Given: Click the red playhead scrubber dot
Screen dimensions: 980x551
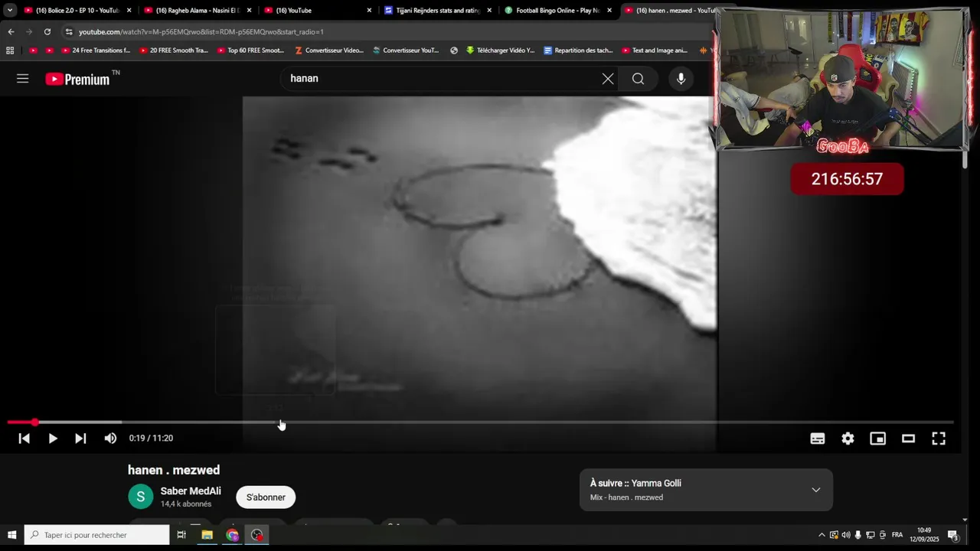Looking at the screenshot, I should [x=34, y=422].
